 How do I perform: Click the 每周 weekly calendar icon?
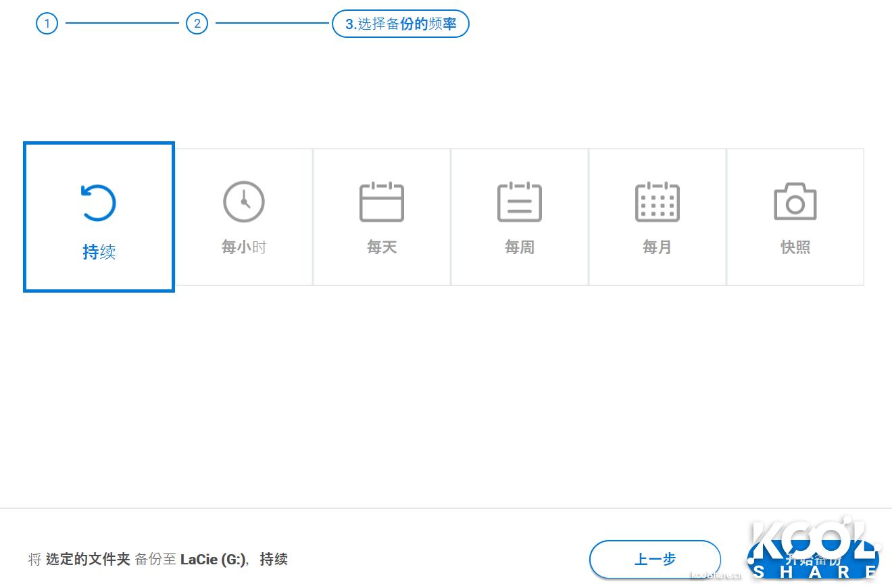[x=520, y=201]
